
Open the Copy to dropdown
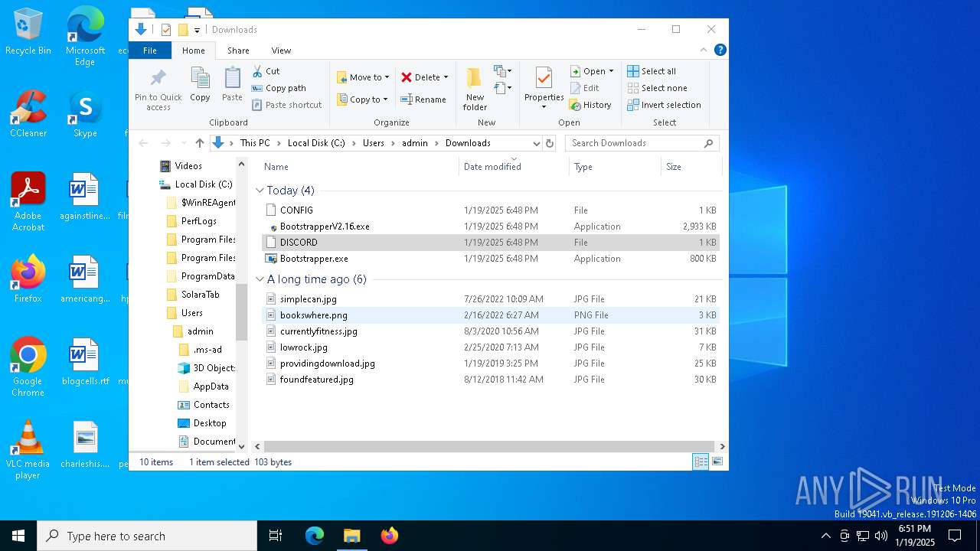[x=362, y=99]
